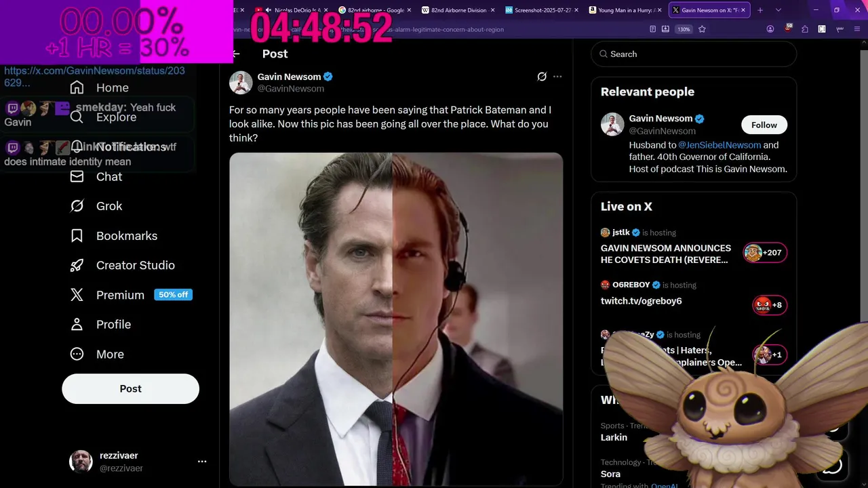868x488 pixels.
Task: Open the Bateman comparison image
Action: pyautogui.click(x=396, y=319)
